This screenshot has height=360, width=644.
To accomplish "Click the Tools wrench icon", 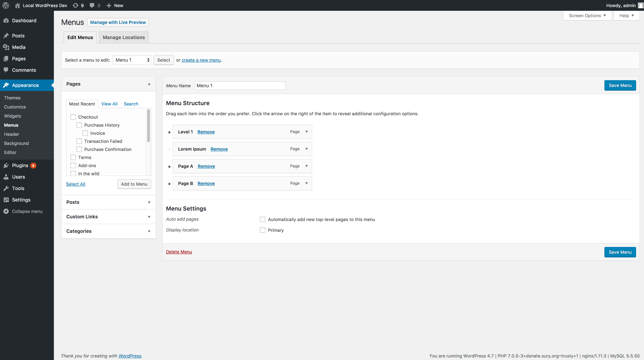I will (x=6, y=188).
